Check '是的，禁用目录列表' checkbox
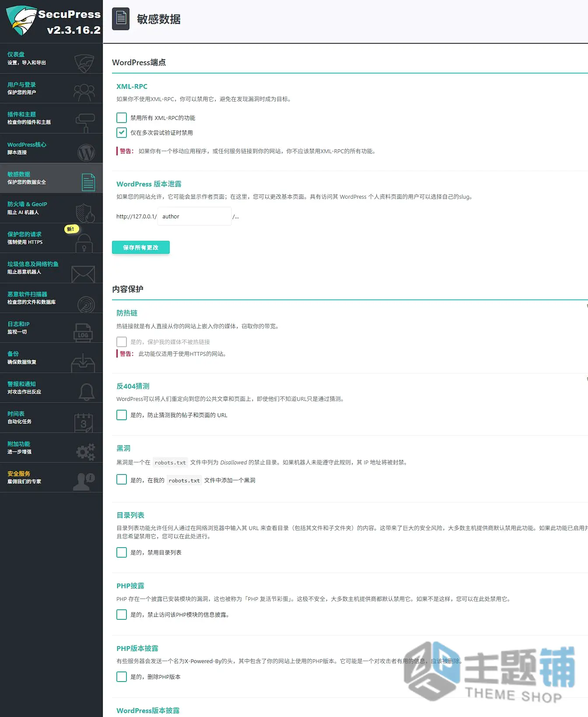Viewport: 588px width, 717px height. (x=122, y=552)
